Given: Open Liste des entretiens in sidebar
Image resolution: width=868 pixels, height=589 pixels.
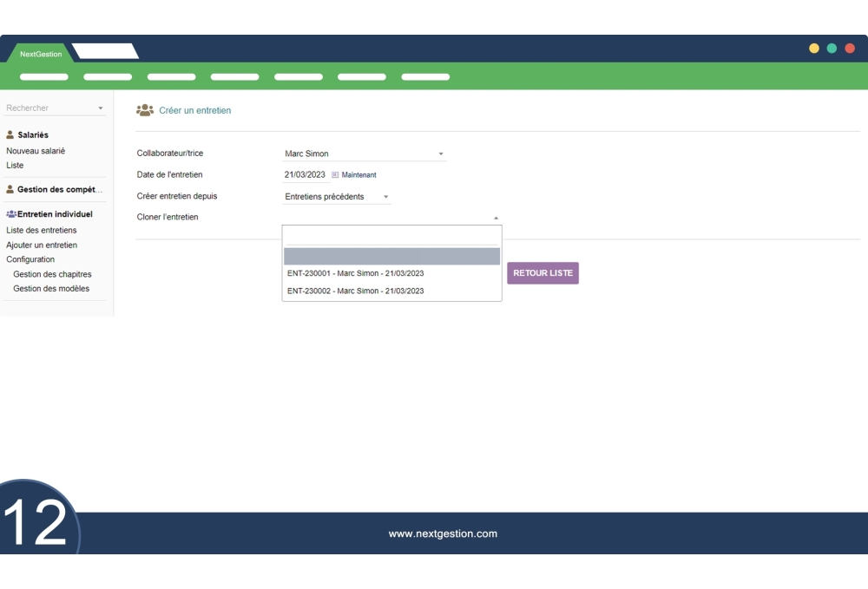Looking at the screenshot, I should 42,231.
